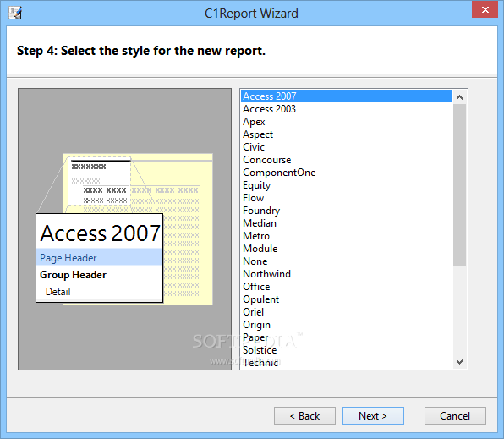Choose the Technic style

click(x=347, y=363)
